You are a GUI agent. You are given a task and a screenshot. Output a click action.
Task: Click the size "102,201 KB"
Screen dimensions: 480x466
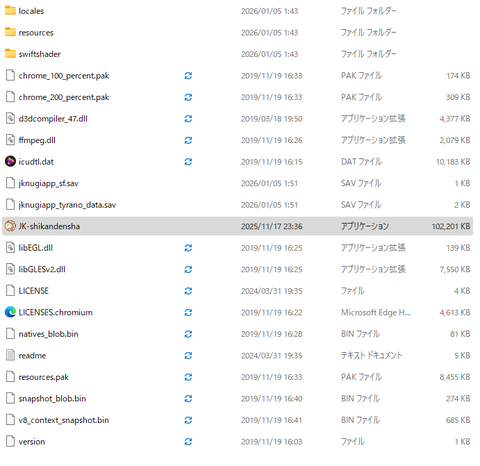[x=451, y=226]
